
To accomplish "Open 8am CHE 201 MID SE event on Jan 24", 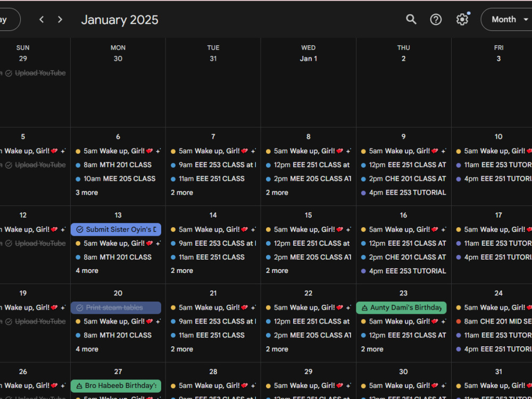I will (494, 321).
